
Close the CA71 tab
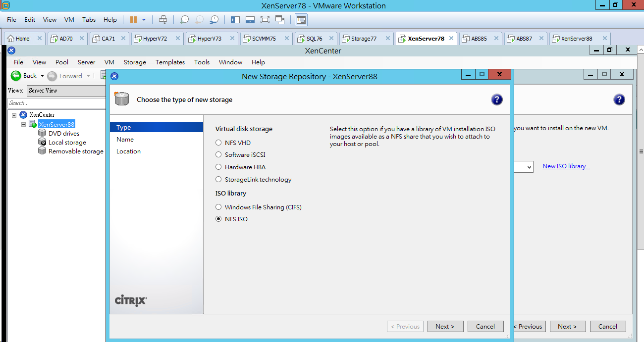[123, 39]
